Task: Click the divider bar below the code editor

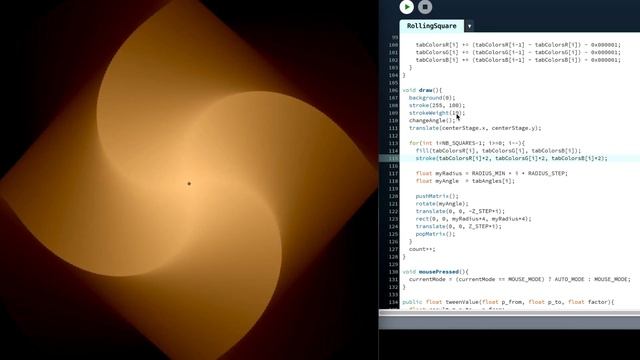Action: [x=509, y=313]
